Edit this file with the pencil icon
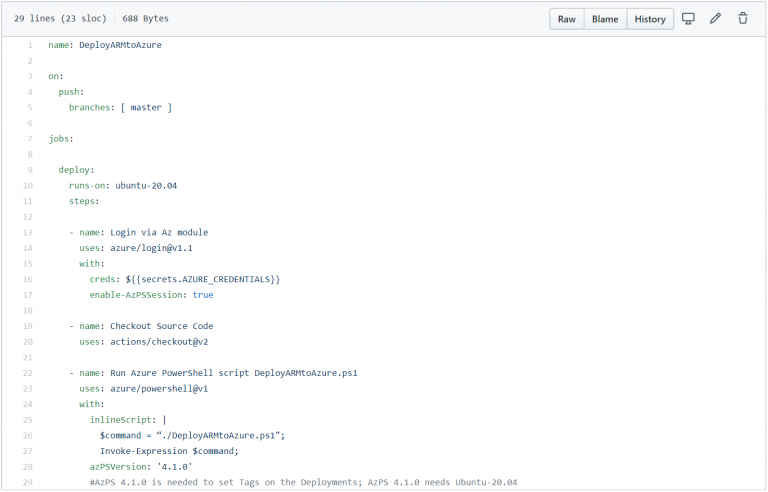768x492 pixels. tap(715, 19)
